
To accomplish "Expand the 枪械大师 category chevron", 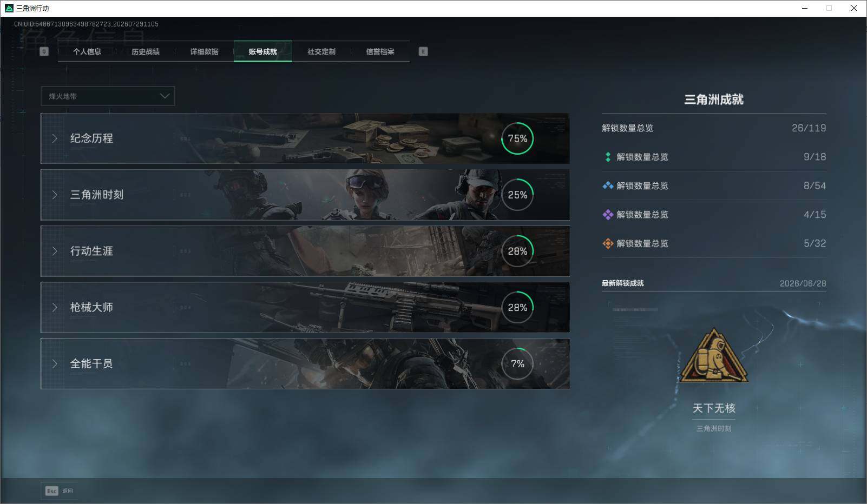I will (x=55, y=307).
